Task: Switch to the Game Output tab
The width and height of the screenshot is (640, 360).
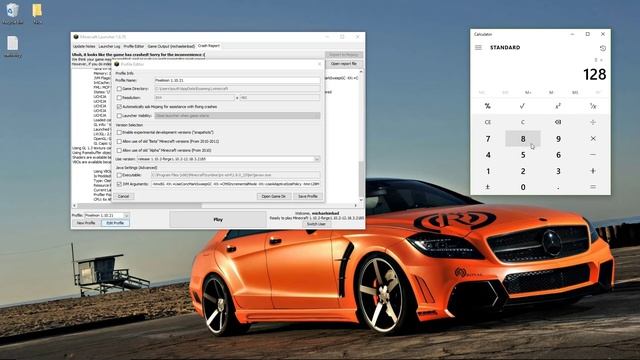Action: tap(171, 47)
